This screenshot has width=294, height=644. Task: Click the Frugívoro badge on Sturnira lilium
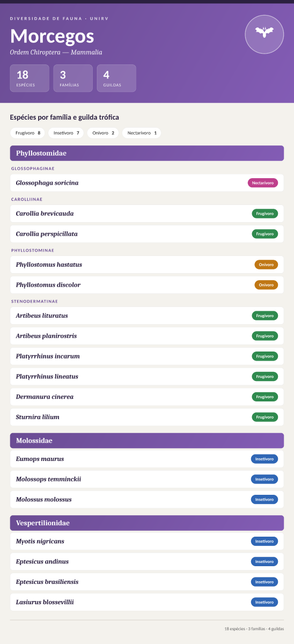pyautogui.click(x=265, y=417)
